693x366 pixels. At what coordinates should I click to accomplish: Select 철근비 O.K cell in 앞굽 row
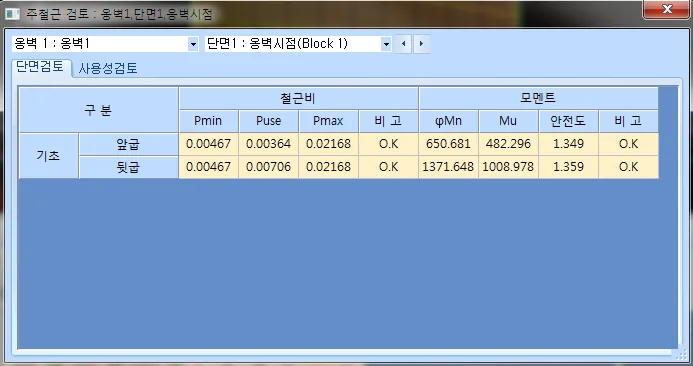(388, 144)
